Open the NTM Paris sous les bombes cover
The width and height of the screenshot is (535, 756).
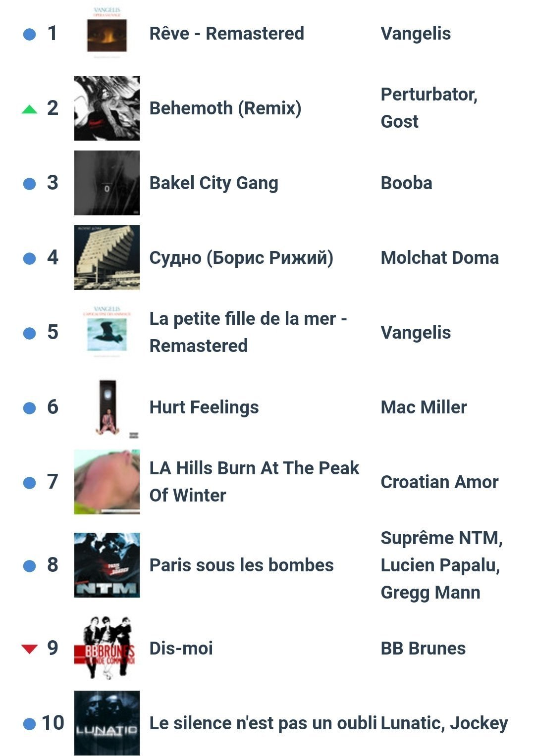pyautogui.click(x=107, y=565)
